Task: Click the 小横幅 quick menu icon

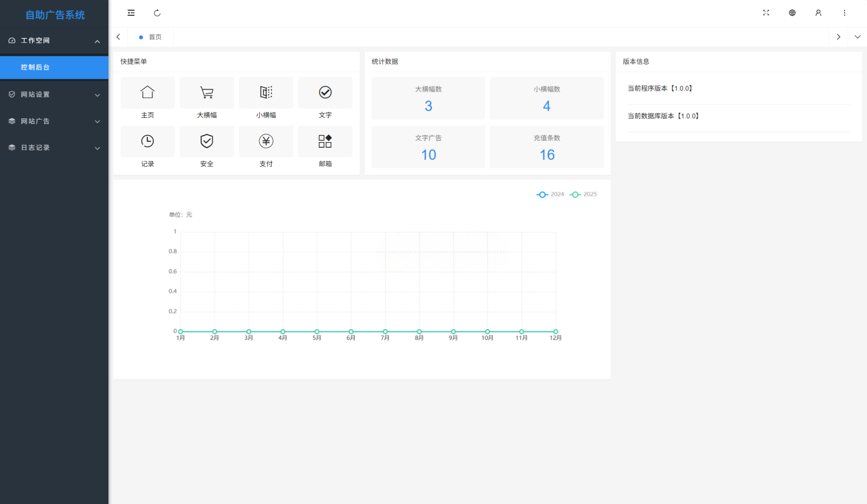Action: 266,92
